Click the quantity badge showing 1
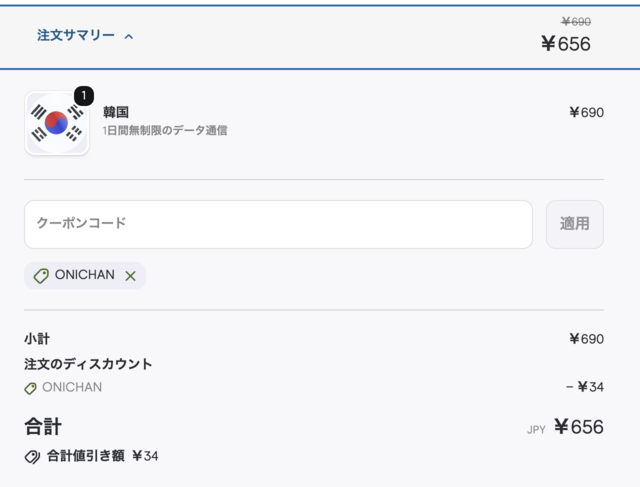The image size is (640, 487). pyautogui.click(x=84, y=96)
